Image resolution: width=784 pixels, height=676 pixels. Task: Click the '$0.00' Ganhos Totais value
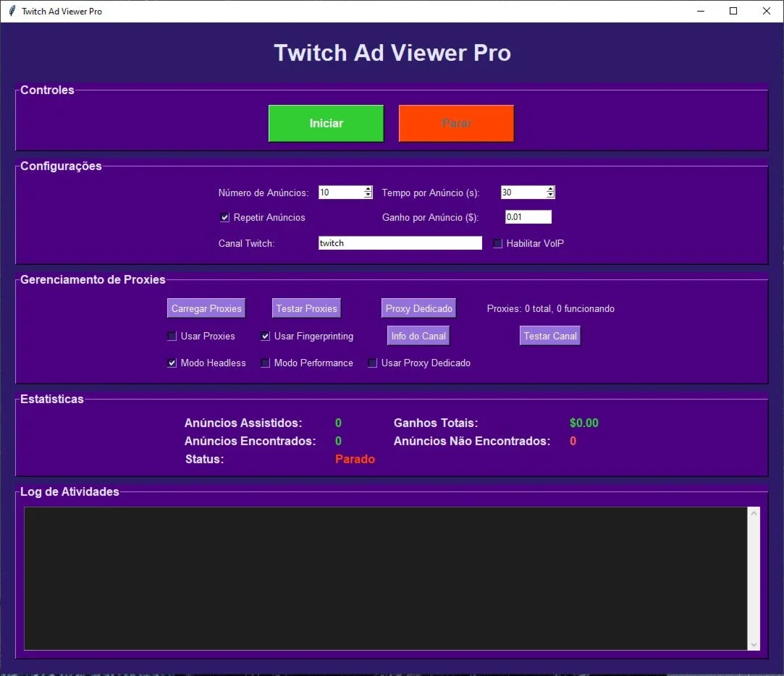(x=584, y=423)
